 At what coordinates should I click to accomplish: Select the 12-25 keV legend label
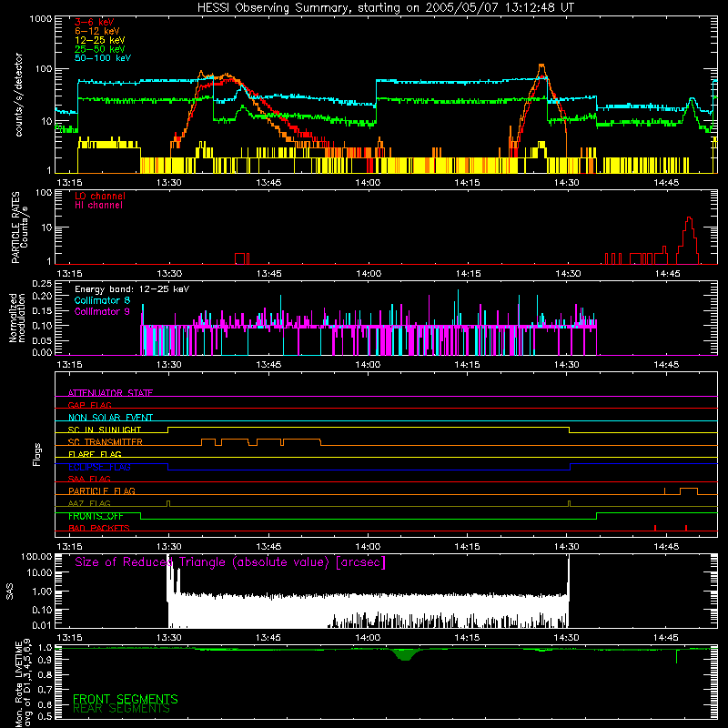click(99, 40)
